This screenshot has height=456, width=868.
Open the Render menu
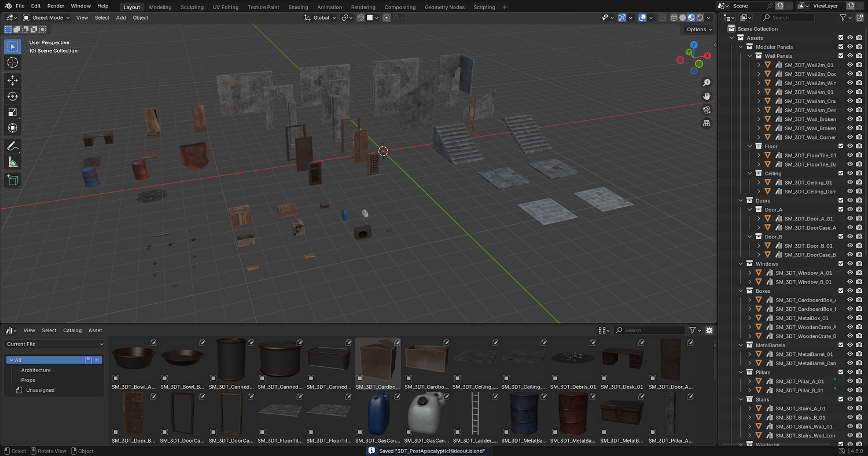pos(56,6)
